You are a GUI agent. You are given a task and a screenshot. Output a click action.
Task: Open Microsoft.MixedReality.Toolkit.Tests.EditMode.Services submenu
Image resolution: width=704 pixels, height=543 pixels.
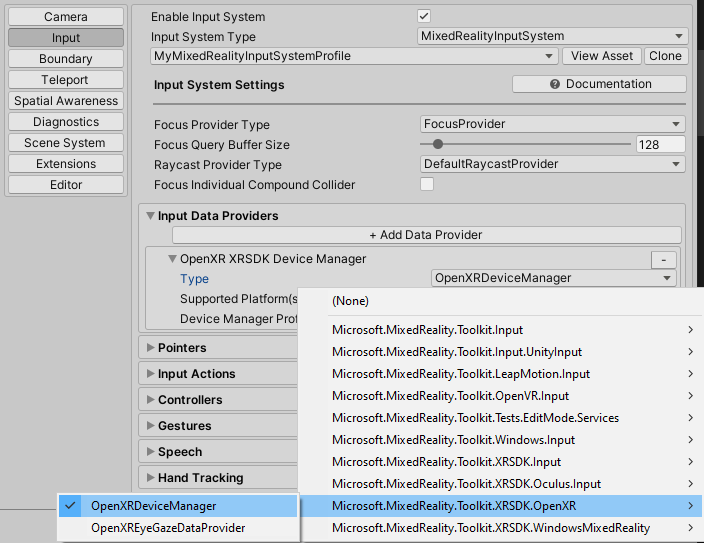[x=501, y=418]
